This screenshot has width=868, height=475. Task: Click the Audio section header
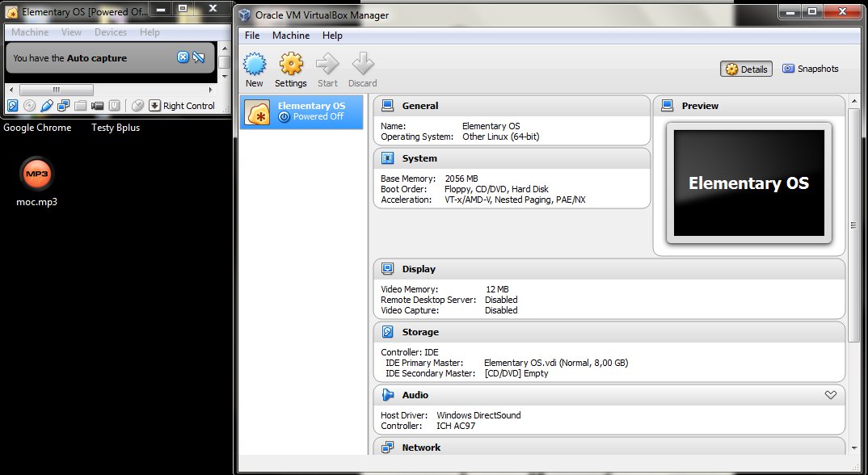coord(609,395)
